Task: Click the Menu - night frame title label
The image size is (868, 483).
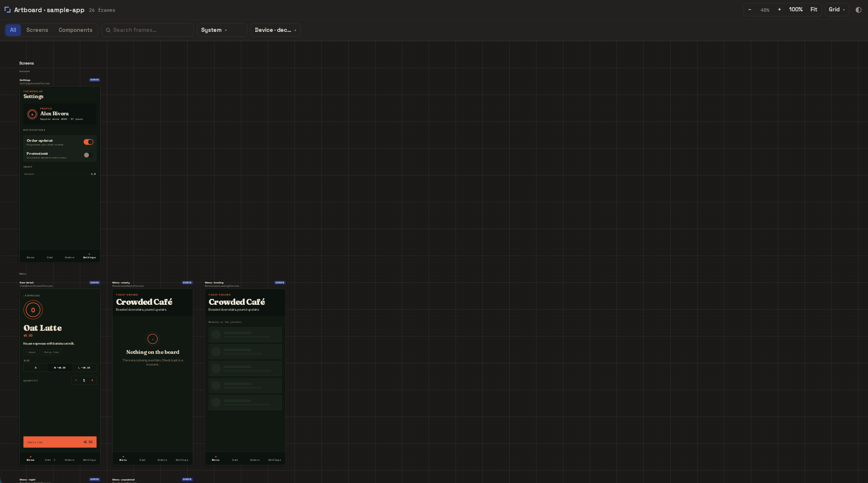Action: point(28,480)
